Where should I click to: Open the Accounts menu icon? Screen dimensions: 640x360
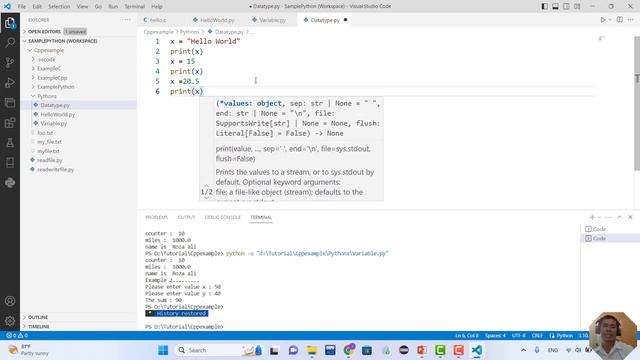10,301
